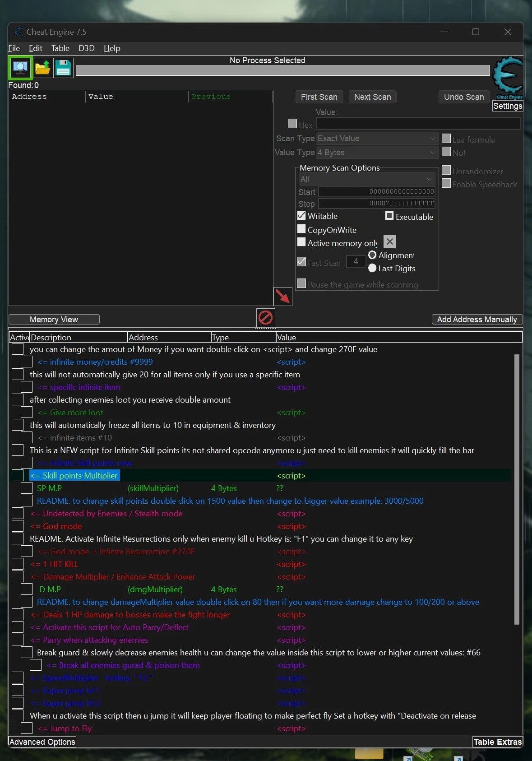Click the Next Scan button
This screenshot has height=761, width=532.
(x=373, y=97)
